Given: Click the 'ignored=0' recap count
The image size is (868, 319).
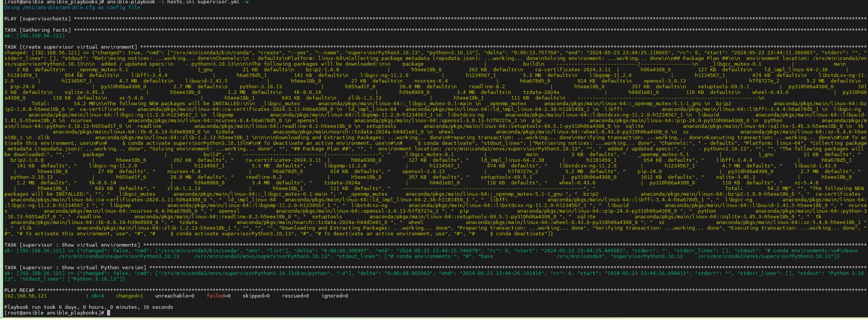Looking at the screenshot, I should click(335, 296).
